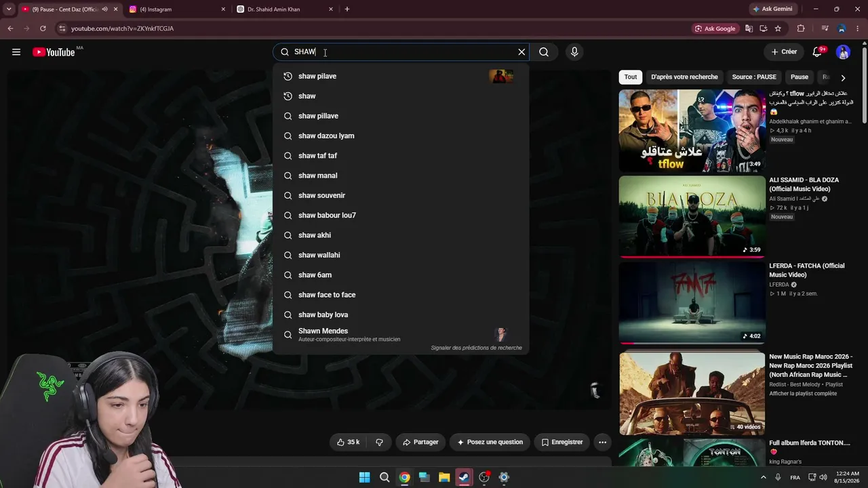Open 'LFERDA - FATCHA (Official Music Video)' title
868x488 pixels.
[806, 270]
